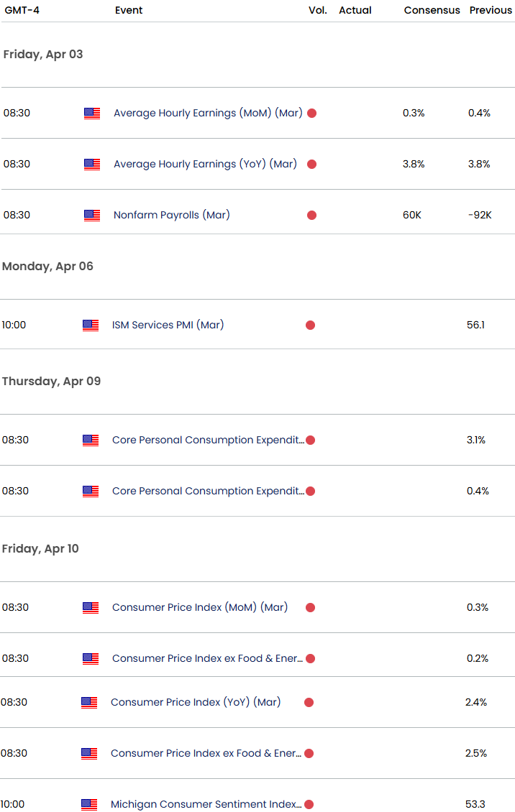Open Consumer Price Index (MoM) (Mar) event
Viewport: 515px width, 812px height.
(x=200, y=607)
